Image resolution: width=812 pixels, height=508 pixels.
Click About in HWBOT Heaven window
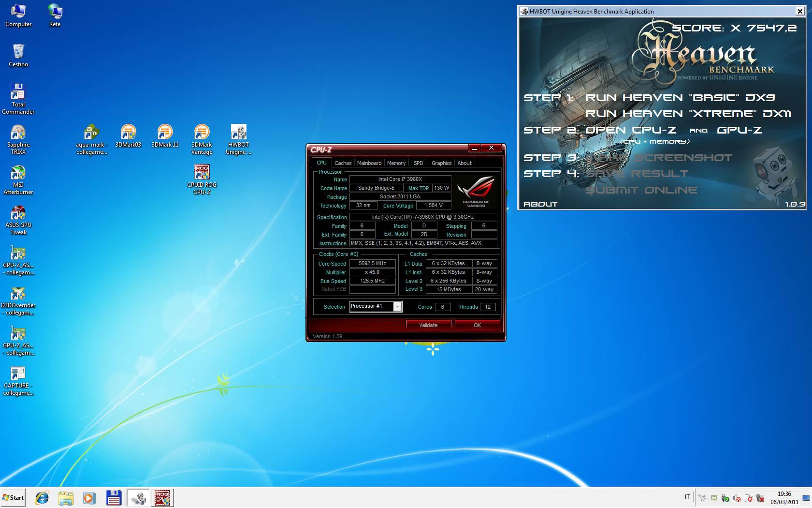[x=540, y=204]
